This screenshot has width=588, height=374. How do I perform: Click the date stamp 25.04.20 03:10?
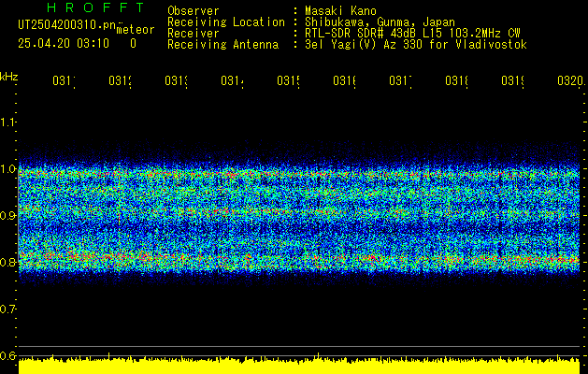[x=64, y=44]
